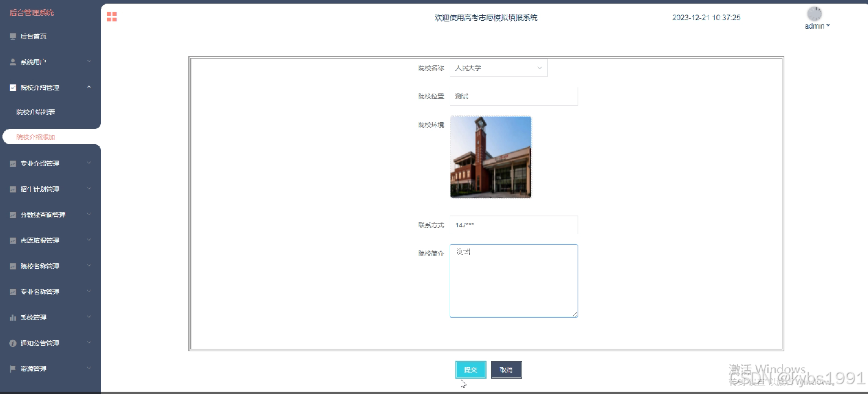Expand 志愿填报管理 using its chevron

[89, 240]
